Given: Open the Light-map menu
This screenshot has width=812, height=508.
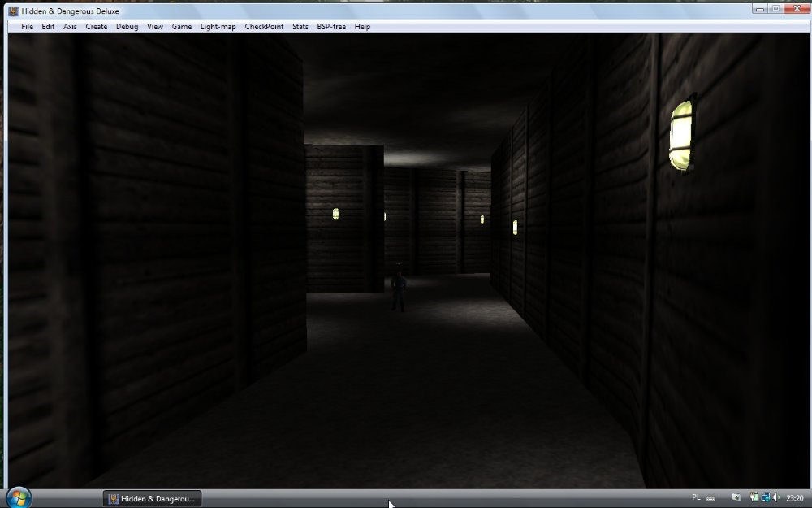Looking at the screenshot, I should (218, 27).
